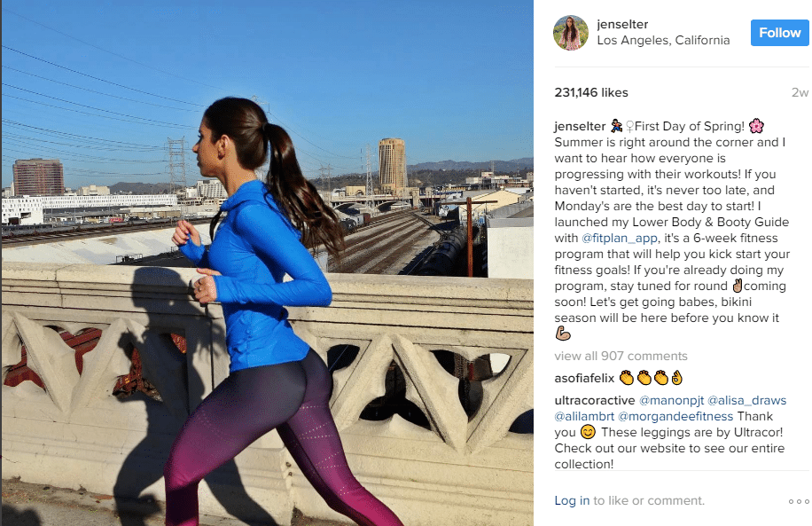Open Los Angeles, California location link

point(663,41)
